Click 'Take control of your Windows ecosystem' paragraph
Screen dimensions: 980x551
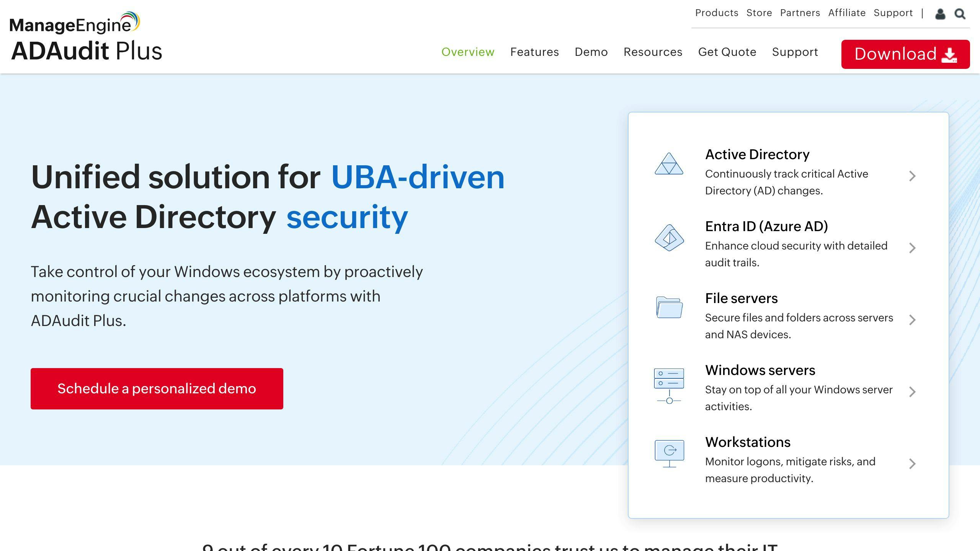point(227,296)
